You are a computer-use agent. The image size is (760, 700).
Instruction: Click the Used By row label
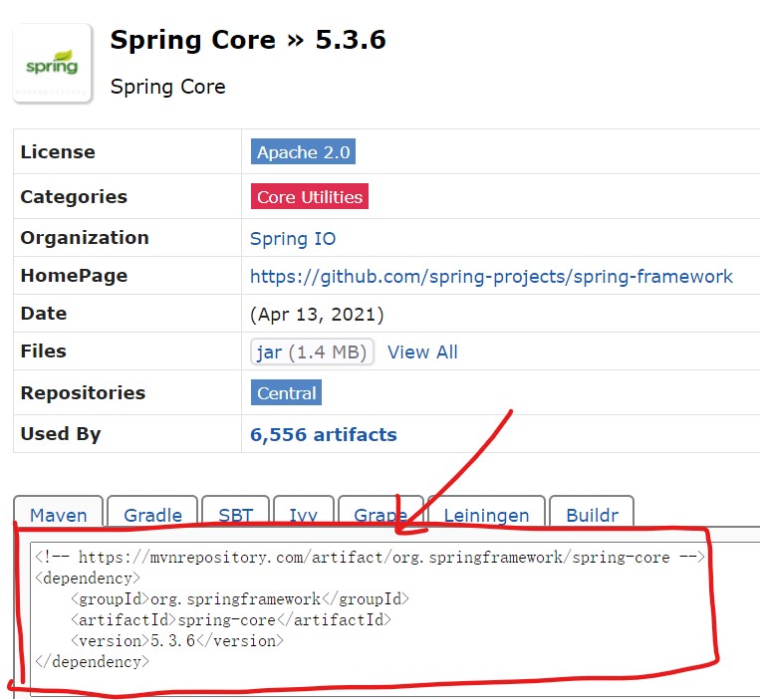(61, 434)
